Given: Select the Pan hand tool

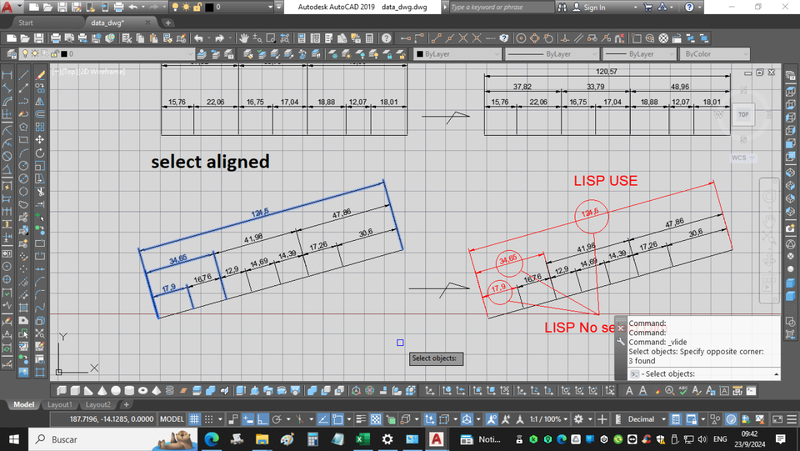Looking at the screenshot, I should 245,38.
